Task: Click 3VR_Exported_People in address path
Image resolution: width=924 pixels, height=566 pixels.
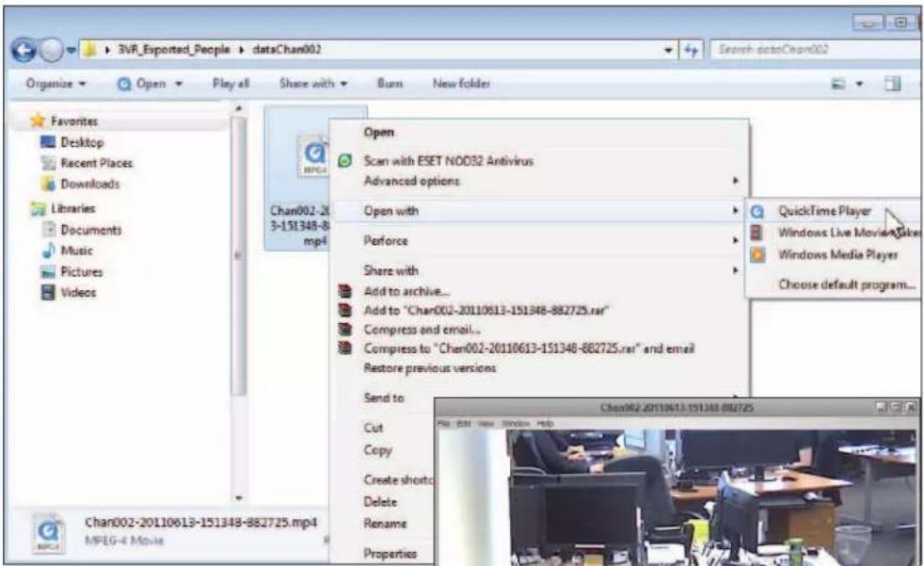Action: [x=174, y=50]
